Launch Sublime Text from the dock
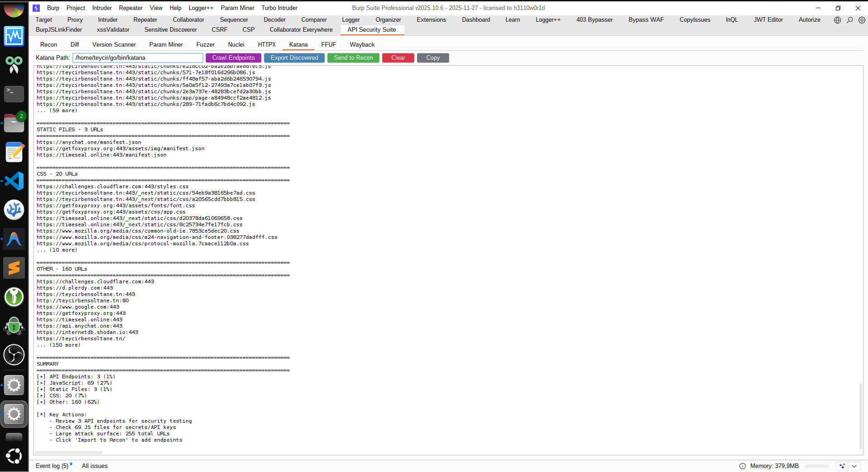Viewport: 868px width, 472px height. click(x=14, y=268)
